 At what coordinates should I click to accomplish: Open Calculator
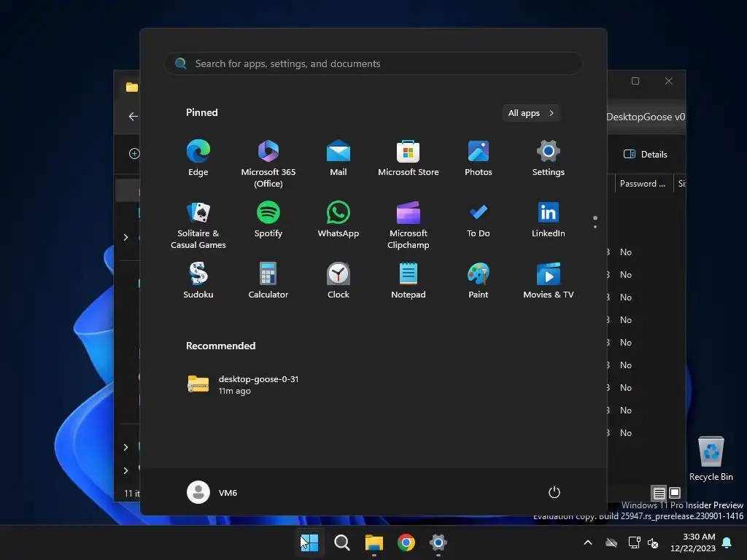(x=268, y=281)
